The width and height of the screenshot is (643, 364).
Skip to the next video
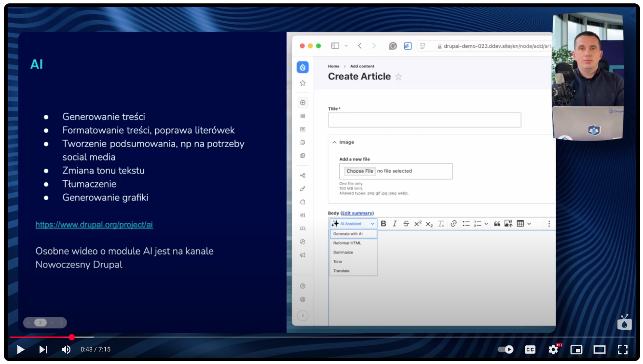click(43, 350)
